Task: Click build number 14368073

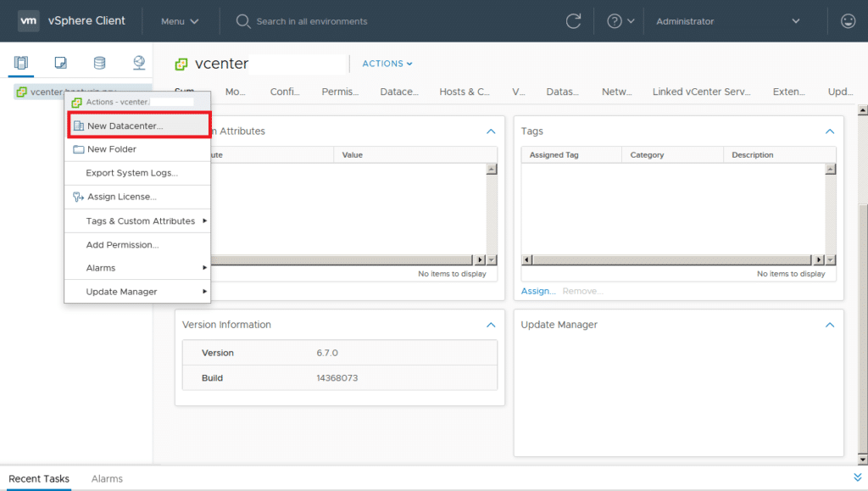Action: [x=337, y=378]
